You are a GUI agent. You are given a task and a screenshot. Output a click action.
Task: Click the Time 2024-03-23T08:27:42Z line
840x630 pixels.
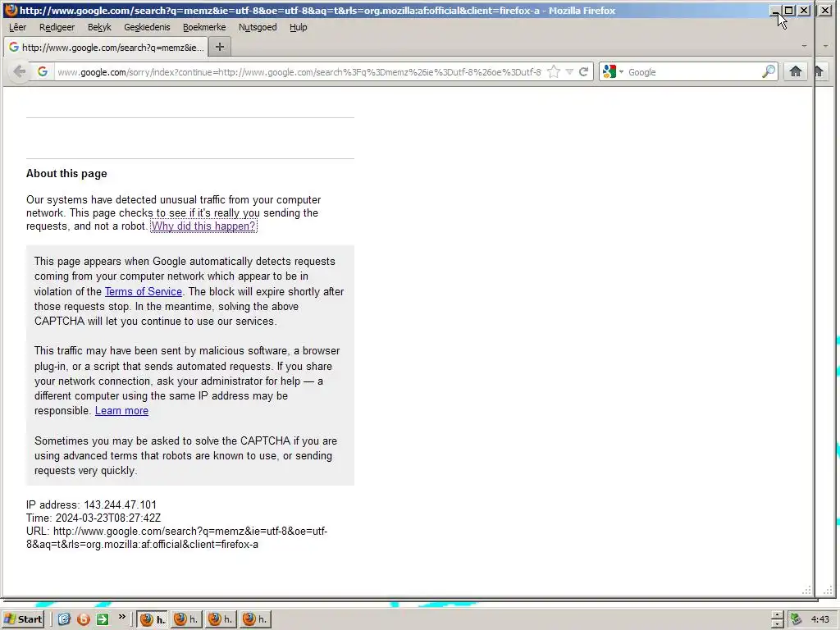point(94,518)
